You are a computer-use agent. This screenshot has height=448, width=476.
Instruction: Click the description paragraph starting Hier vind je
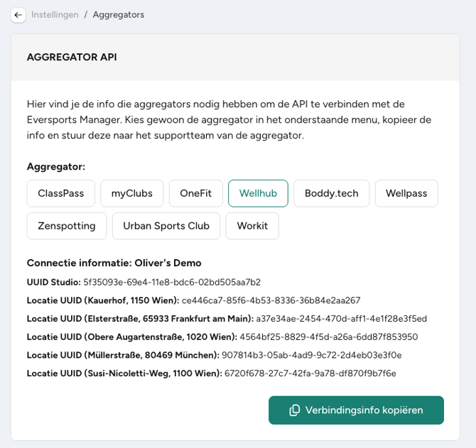tap(229, 119)
